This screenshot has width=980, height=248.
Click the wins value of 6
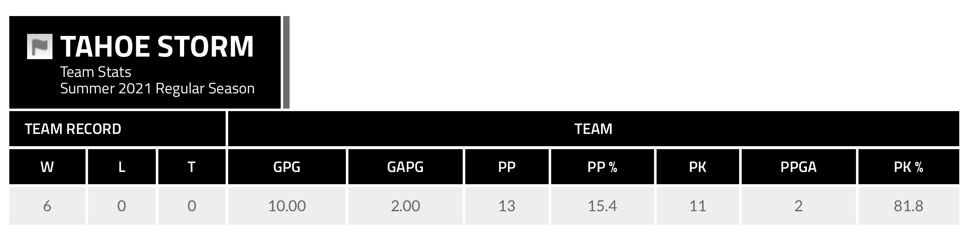click(x=47, y=206)
